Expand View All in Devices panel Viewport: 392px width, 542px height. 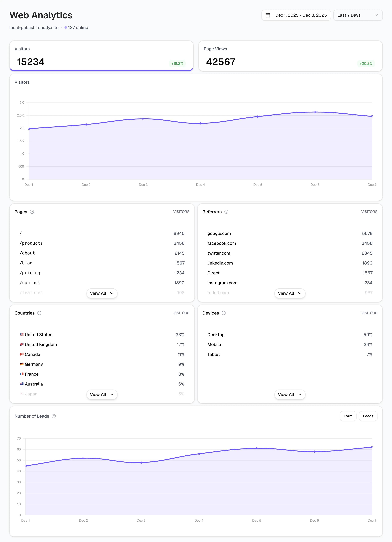pyautogui.click(x=290, y=395)
